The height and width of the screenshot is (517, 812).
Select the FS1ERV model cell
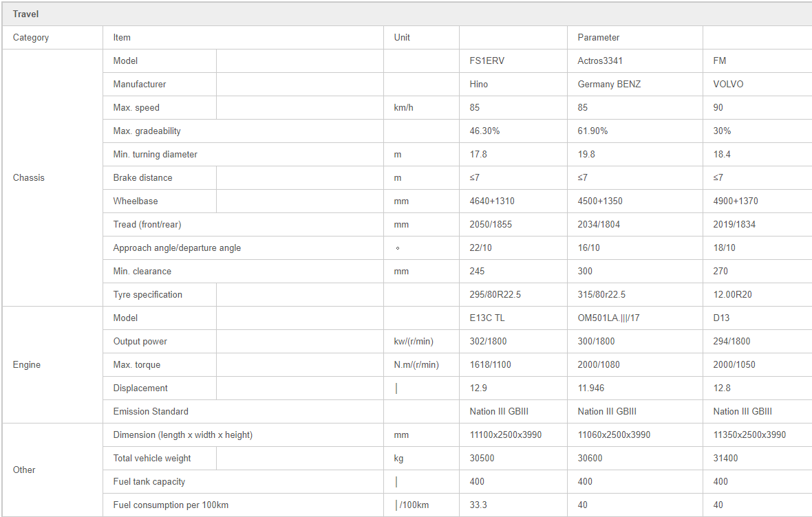click(x=487, y=60)
